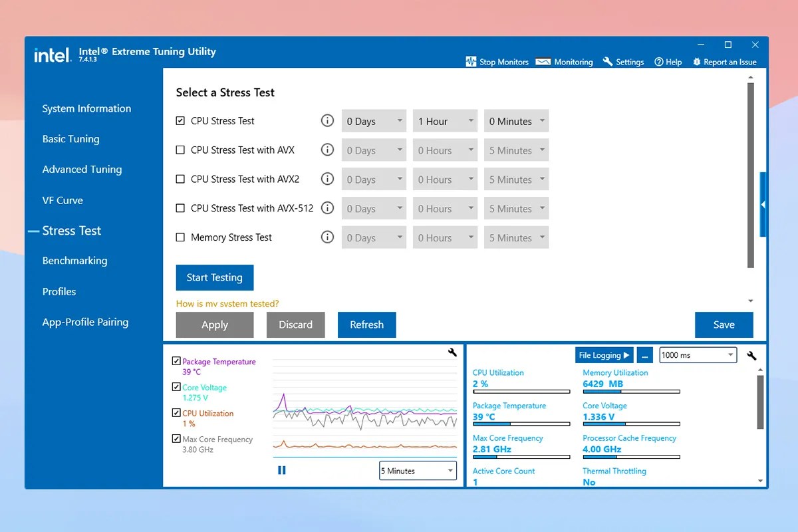The image size is (798, 532).
Task: Click the Apply button
Action: coord(215,325)
